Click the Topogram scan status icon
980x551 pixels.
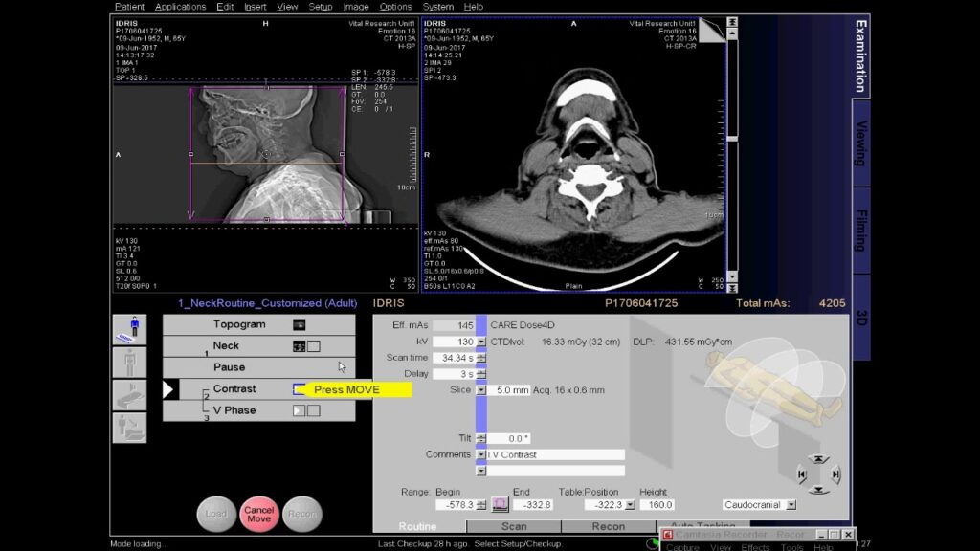[299, 324]
